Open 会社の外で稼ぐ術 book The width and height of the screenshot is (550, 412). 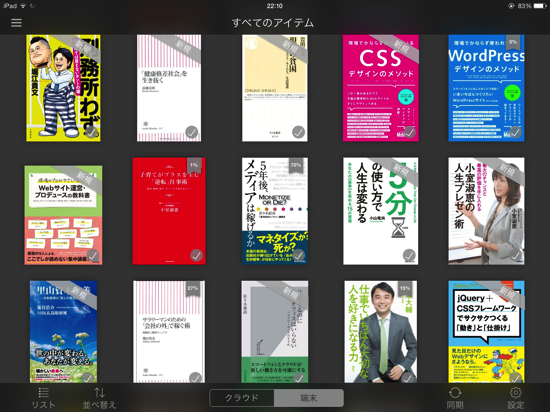pos(169,332)
